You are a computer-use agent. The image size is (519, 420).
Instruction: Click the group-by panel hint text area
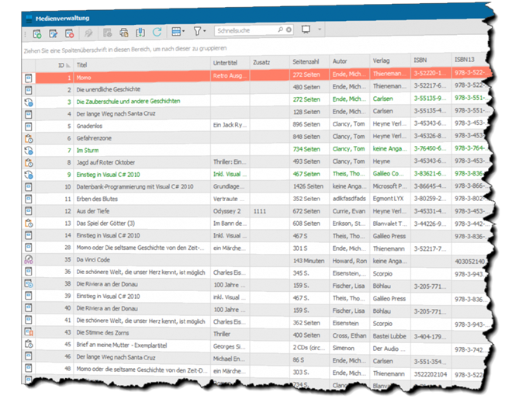pyautogui.click(x=125, y=50)
